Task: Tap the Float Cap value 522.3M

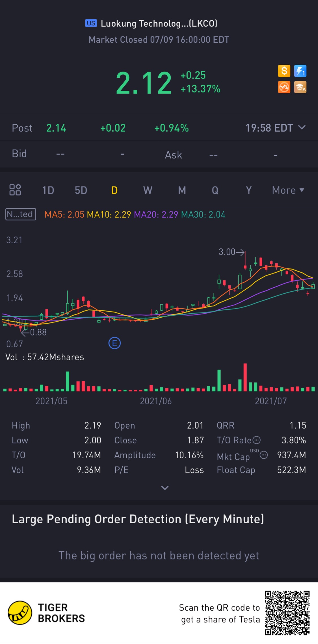Action: coord(292,470)
